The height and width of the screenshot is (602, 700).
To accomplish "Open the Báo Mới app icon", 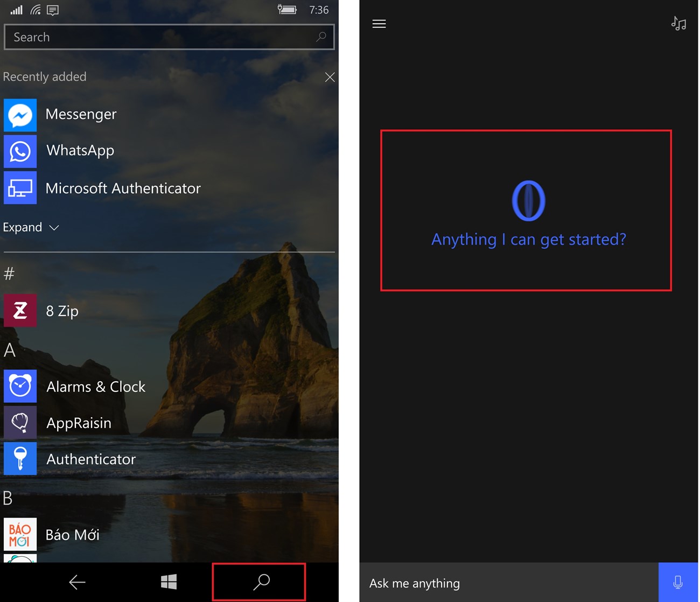I will click(20, 534).
